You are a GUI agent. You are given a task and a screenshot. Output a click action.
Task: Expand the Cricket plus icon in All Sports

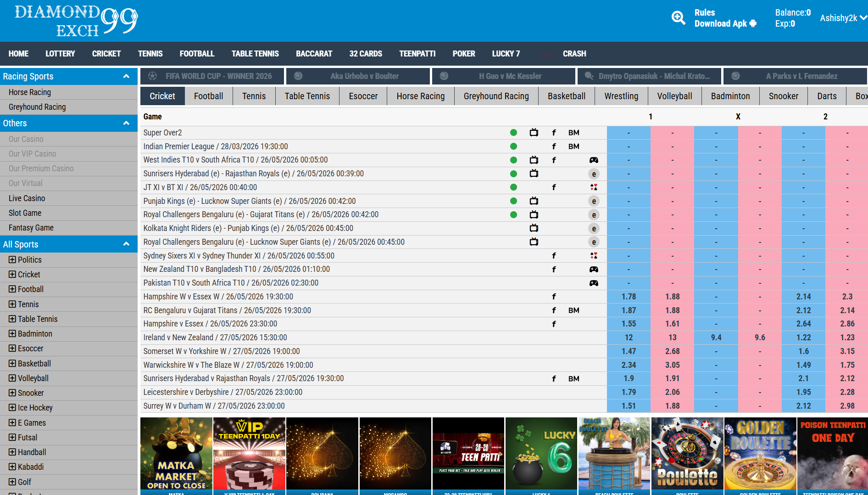[x=12, y=274]
